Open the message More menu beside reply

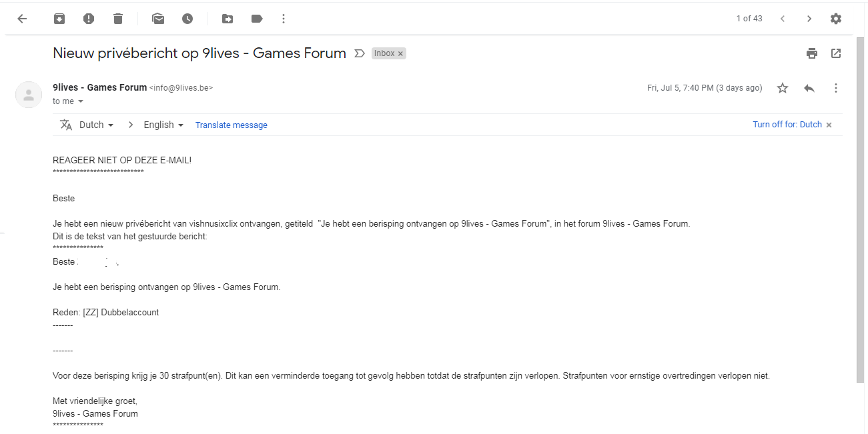pyautogui.click(x=836, y=88)
